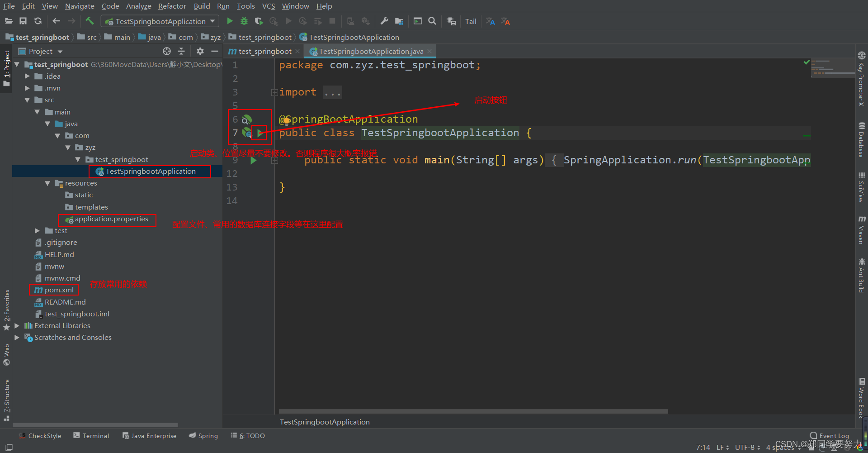This screenshot has width=868, height=453.
Task: Run with coverage shield icon
Action: pyautogui.click(x=259, y=21)
